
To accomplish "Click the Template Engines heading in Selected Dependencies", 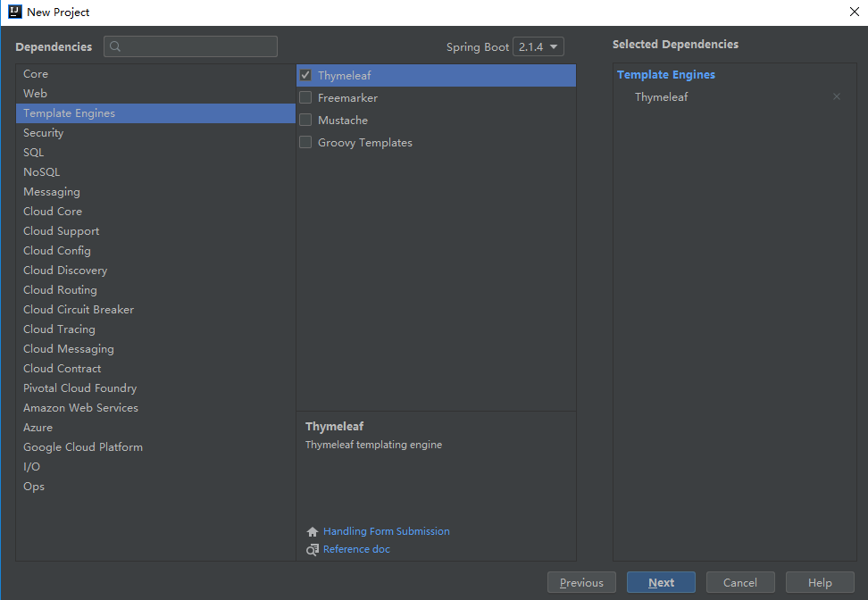I will coord(666,75).
